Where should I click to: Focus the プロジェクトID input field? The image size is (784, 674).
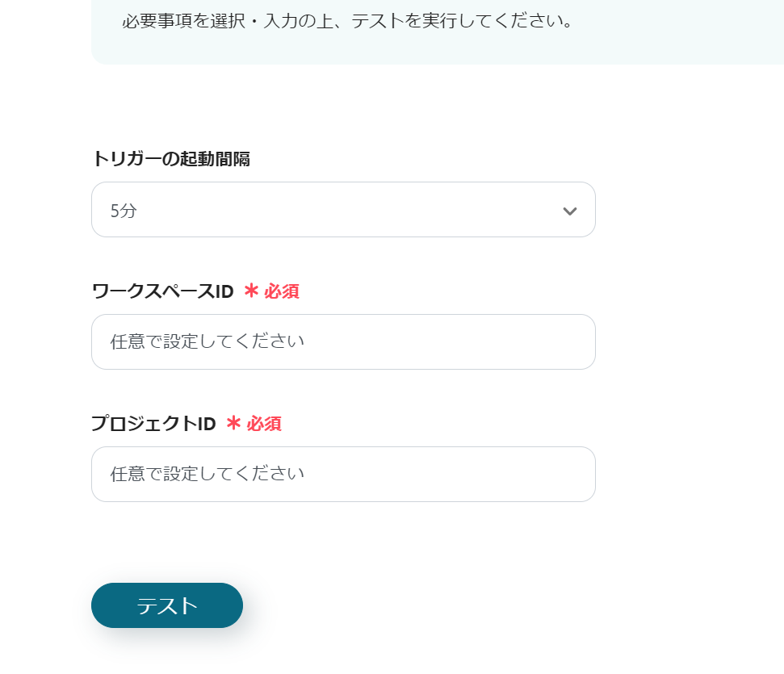click(343, 474)
